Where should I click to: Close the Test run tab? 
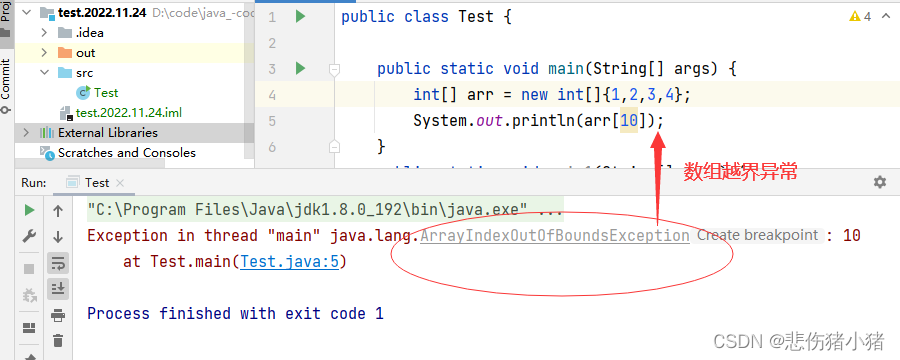pos(119,183)
